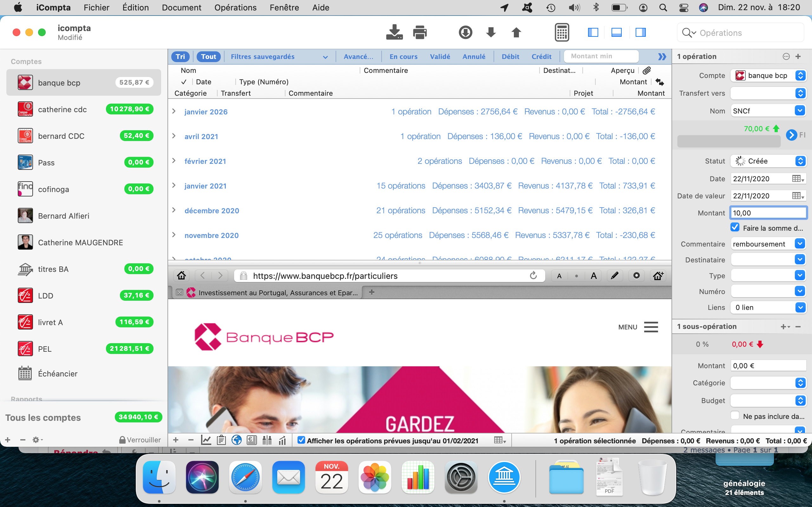
Task: Click the chart graph icon in bottom bar
Action: click(x=206, y=440)
